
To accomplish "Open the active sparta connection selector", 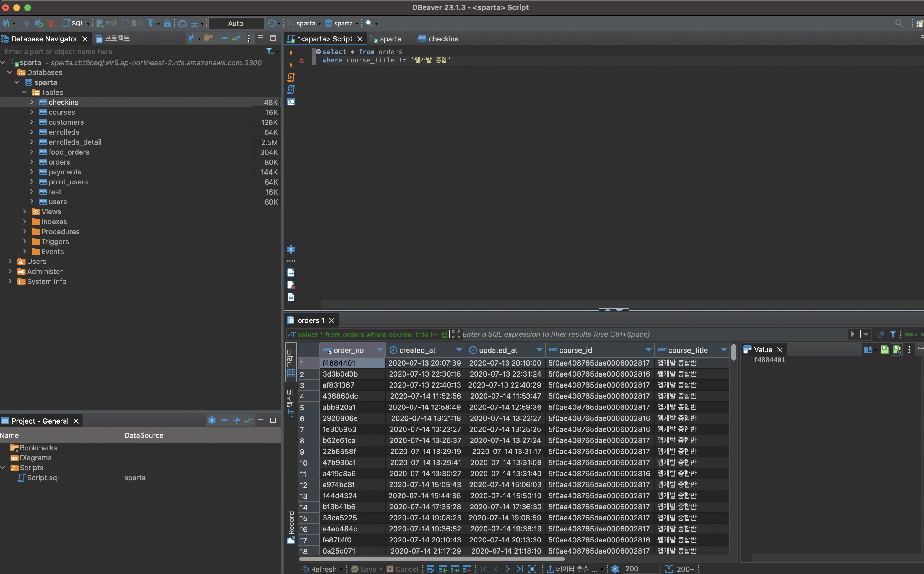I will click(304, 23).
